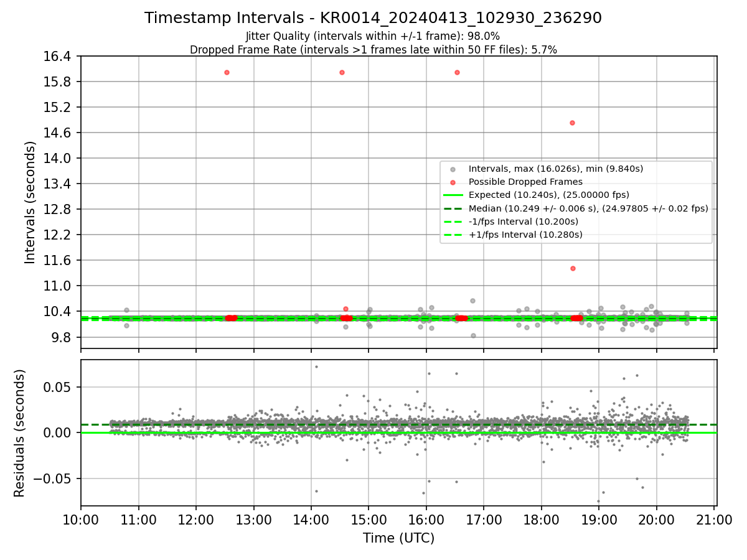Image resolution: width=747 pixels, height=560 pixels.
Task: Click y-axis tick label "16.4"
Action: coord(59,57)
